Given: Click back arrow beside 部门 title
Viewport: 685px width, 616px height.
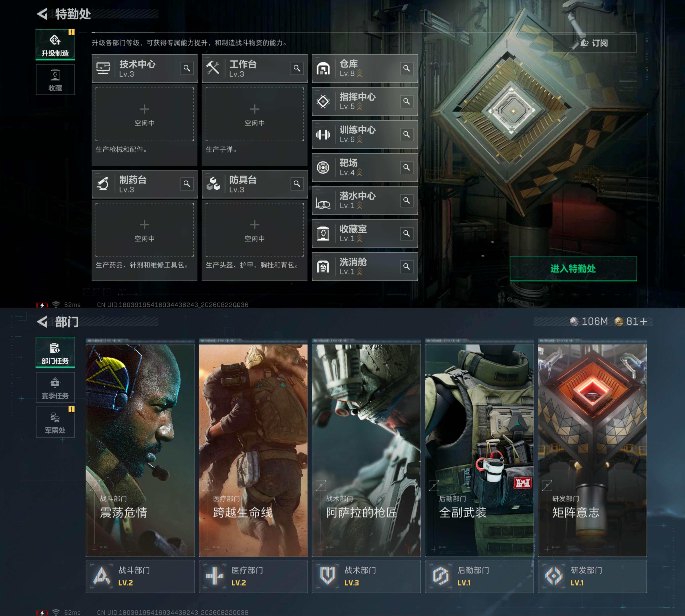Looking at the screenshot, I should click(42, 321).
